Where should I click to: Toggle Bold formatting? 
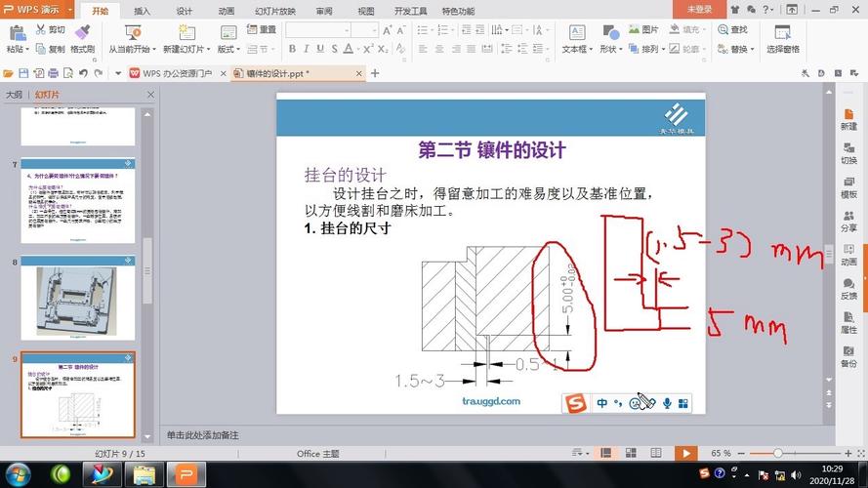pos(292,49)
